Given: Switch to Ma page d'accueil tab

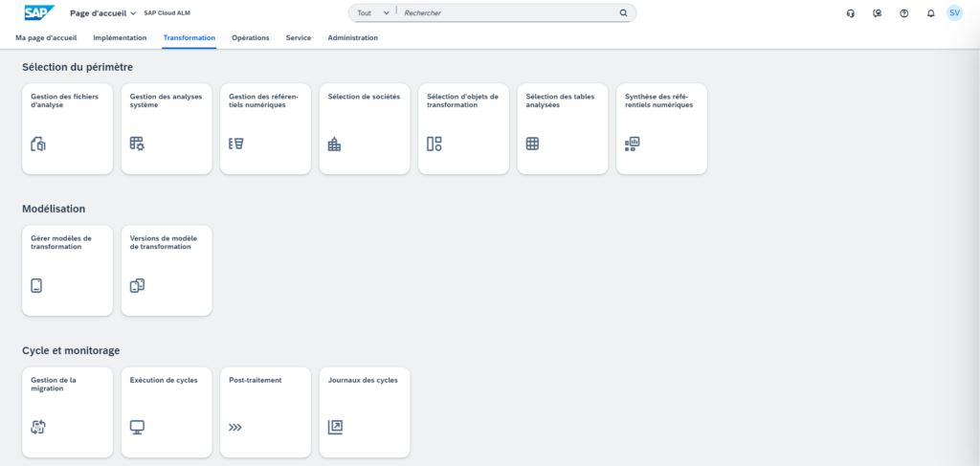Looking at the screenshot, I should coord(46,37).
